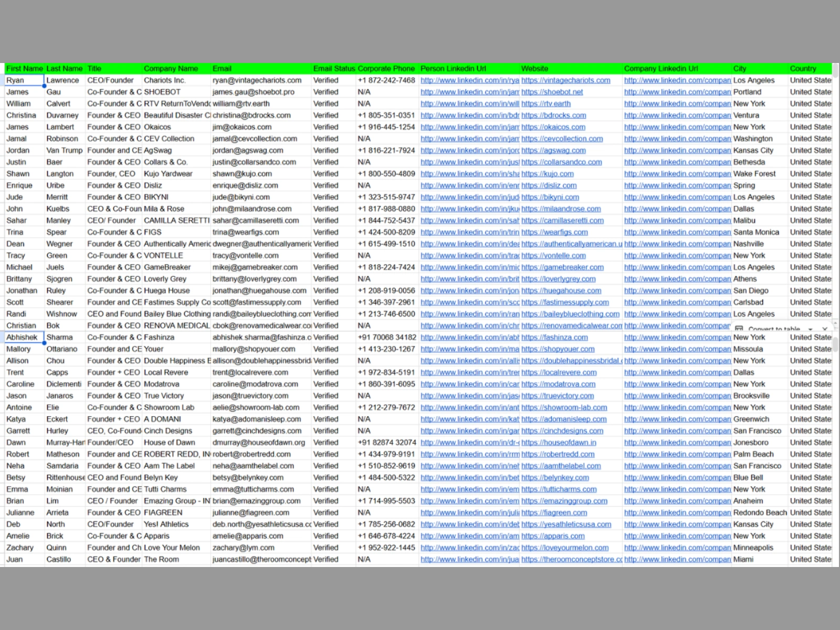The image size is (840, 630).
Task: Select email trina@wearfigs.com
Action: (x=261, y=232)
